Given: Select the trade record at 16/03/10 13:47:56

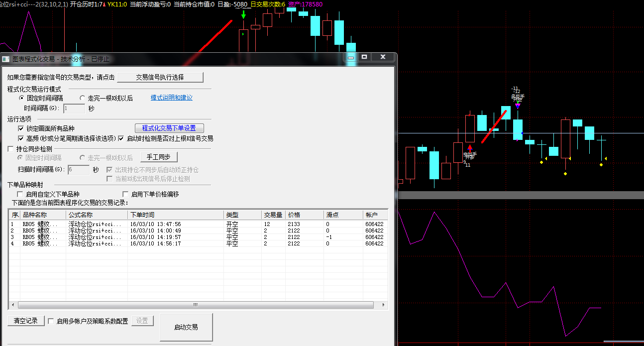Looking at the screenshot, I should click(x=199, y=224).
